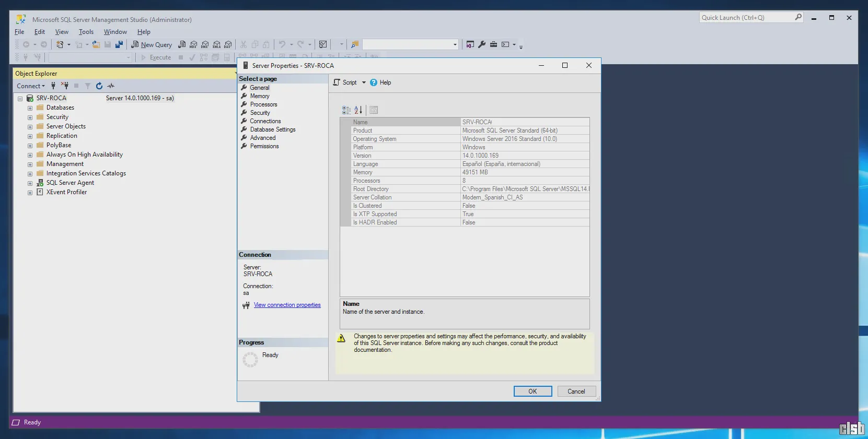Click OK in Server Properties dialog
The height and width of the screenshot is (439, 868).
pos(533,391)
